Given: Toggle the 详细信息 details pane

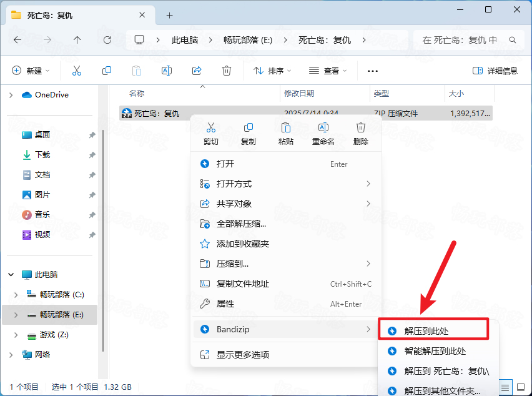Looking at the screenshot, I should click(495, 71).
